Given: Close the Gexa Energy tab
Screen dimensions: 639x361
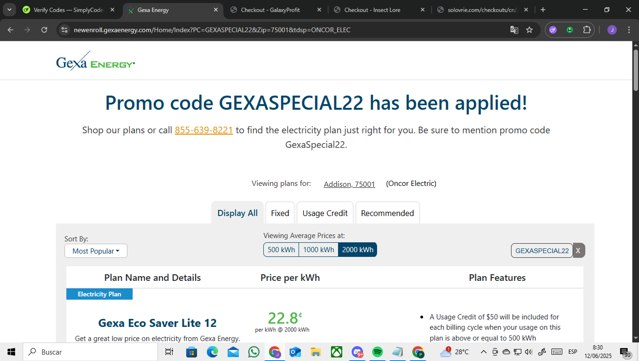Looking at the screenshot, I should click(x=216, y=10).
